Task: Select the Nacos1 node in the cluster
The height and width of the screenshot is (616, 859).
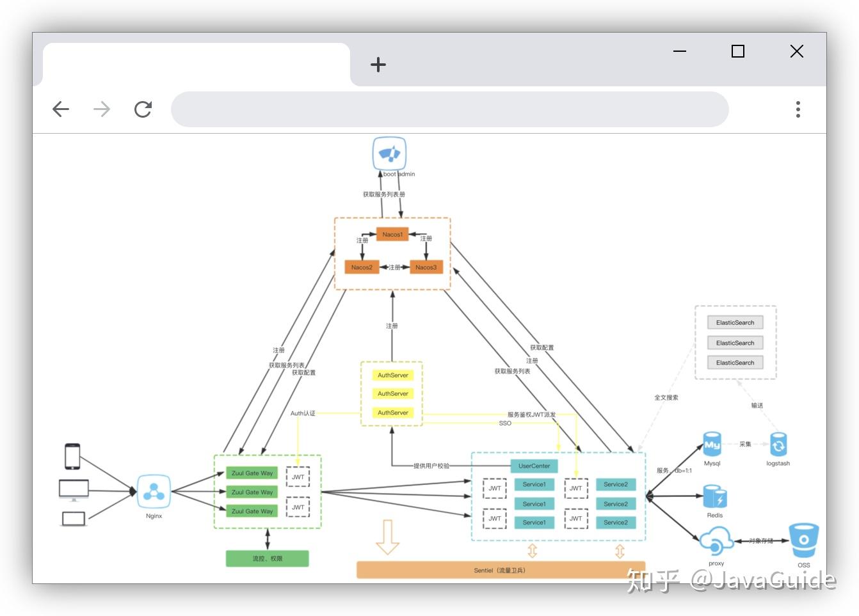Action: tap(392, 235)
